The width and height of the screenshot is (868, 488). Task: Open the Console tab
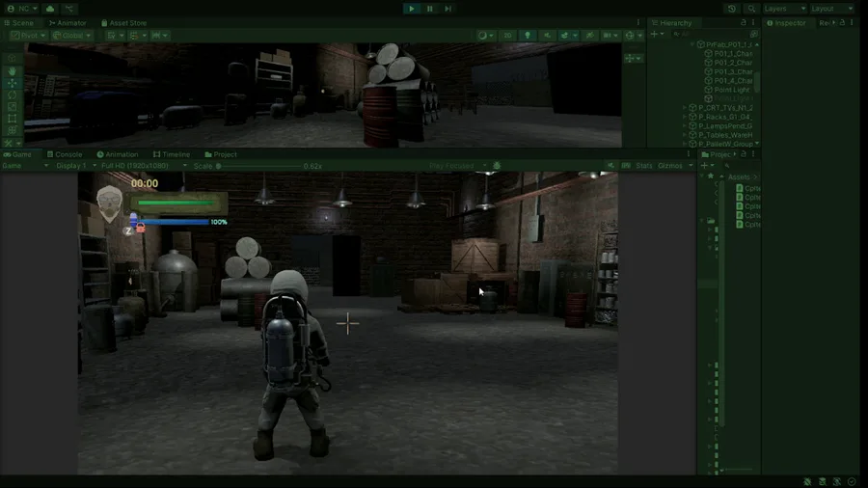[65, 154]
